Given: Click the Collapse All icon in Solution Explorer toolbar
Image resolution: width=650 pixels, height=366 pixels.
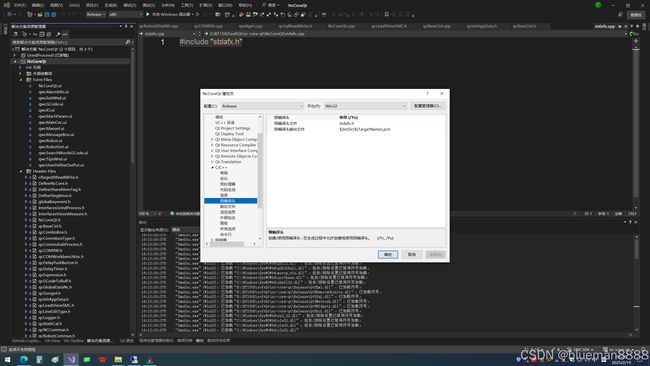Looking at the screenshot, I should pos(42,34).
